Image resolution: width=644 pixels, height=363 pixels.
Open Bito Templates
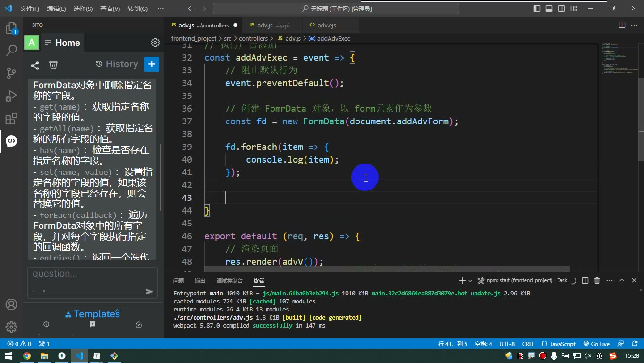coord(93,314)
